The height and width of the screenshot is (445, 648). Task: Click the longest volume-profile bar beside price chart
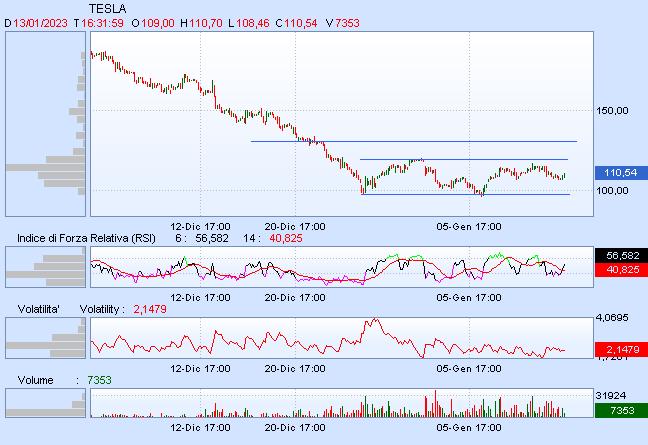pos(45,168)
